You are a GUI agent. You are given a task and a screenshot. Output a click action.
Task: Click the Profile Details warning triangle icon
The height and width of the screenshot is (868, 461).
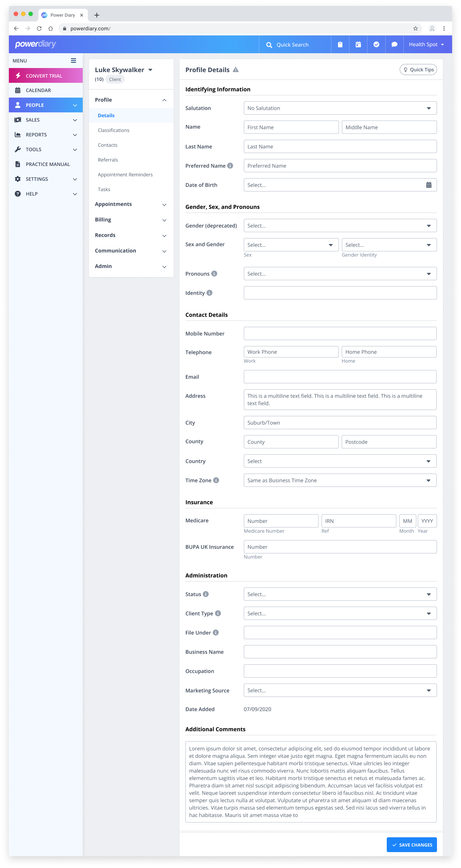tap(236, 70)
